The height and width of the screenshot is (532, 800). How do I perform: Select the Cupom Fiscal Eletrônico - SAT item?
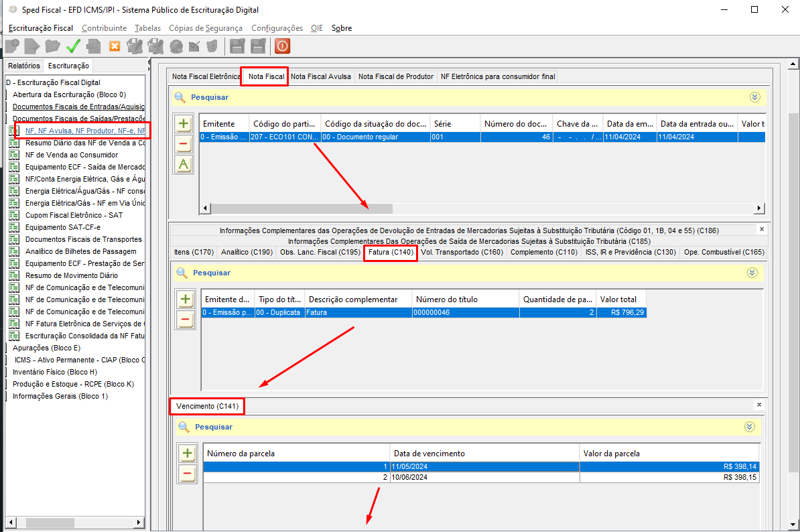(x=74, y=215)
